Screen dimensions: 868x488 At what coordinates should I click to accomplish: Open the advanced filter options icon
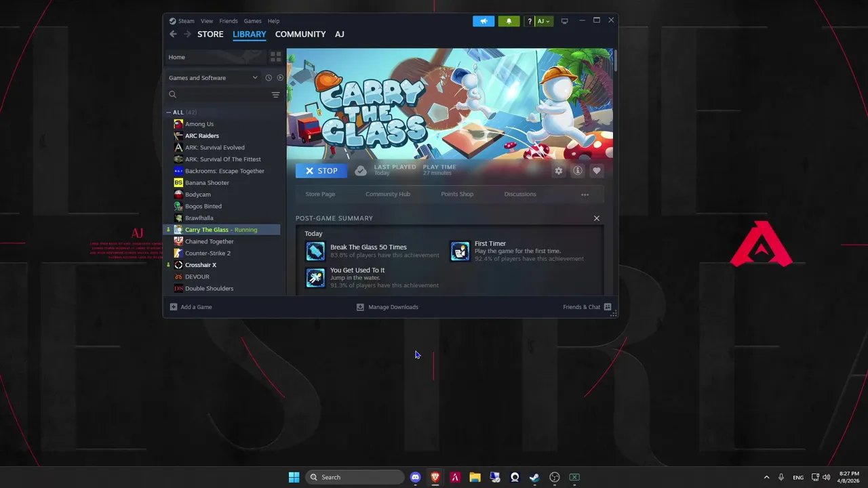(x=275, y=95)
